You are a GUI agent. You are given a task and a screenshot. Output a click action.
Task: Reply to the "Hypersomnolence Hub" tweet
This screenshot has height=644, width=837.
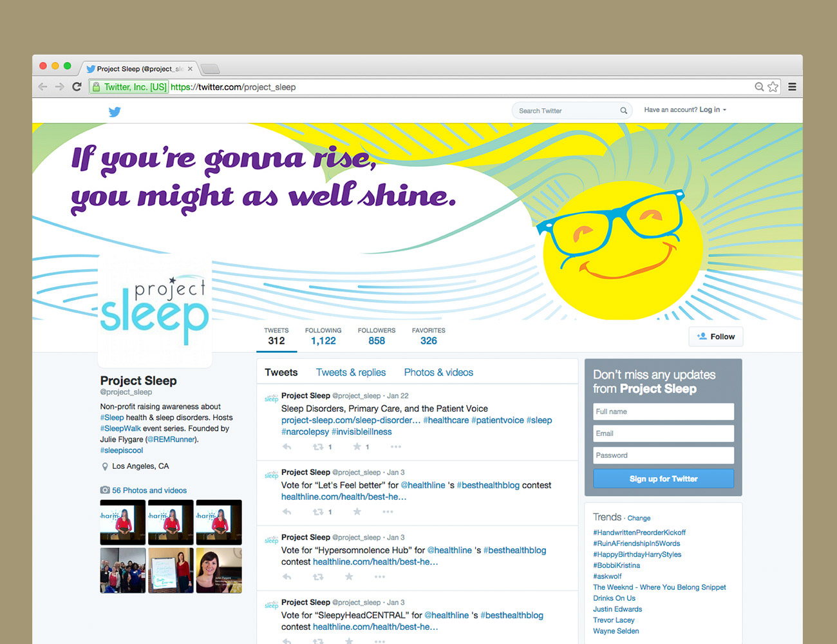click(x=287, y=577)
